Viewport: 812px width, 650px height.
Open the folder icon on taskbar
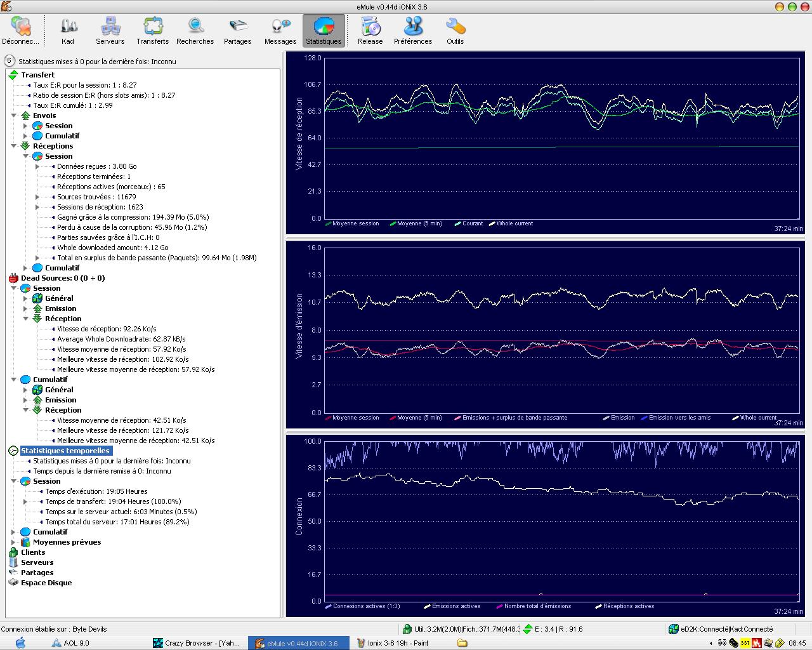point(462,643)
